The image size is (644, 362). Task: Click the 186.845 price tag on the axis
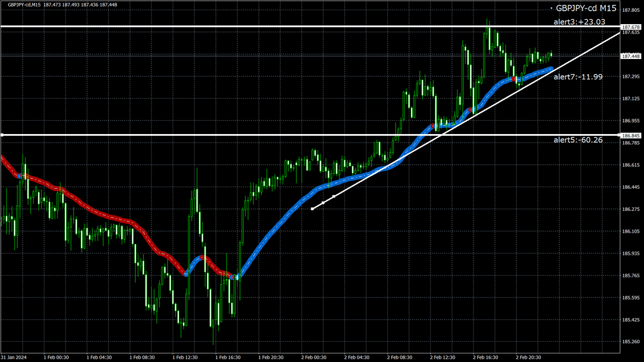[x=631, y=136]
